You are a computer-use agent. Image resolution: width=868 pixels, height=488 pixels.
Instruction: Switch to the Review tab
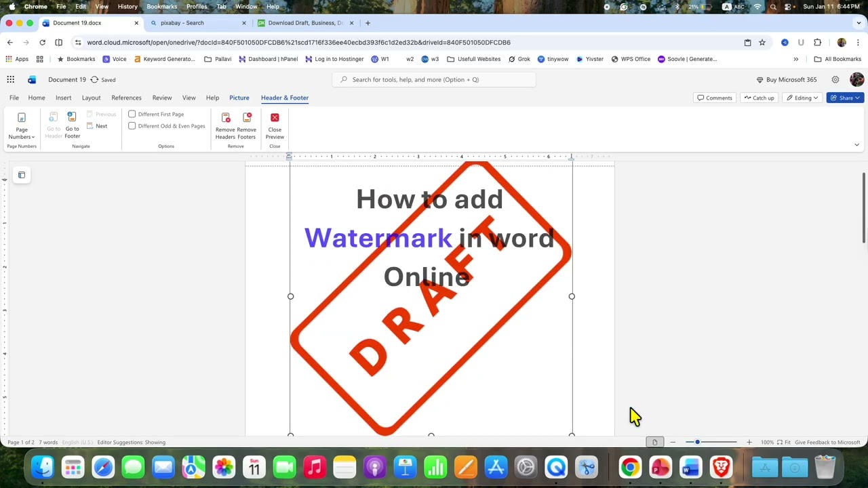tap(162, 98)
